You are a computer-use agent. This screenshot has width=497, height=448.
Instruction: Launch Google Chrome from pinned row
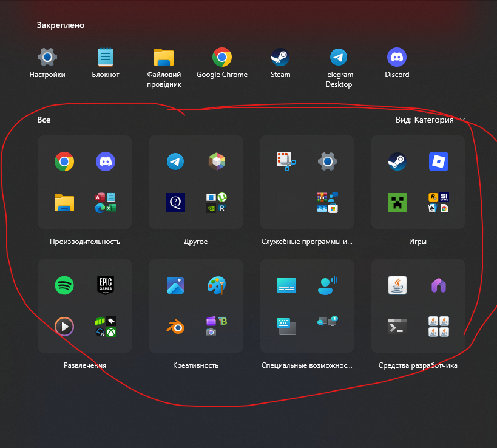coord(222,63)
